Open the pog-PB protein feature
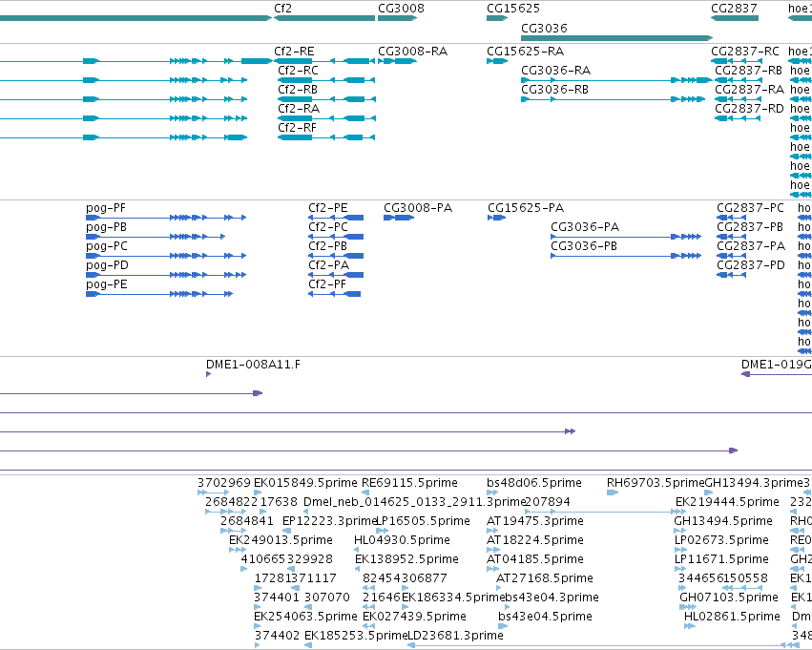Image resolution: width=812 pixels, height=650 pixels. click(x=156, y=237)
